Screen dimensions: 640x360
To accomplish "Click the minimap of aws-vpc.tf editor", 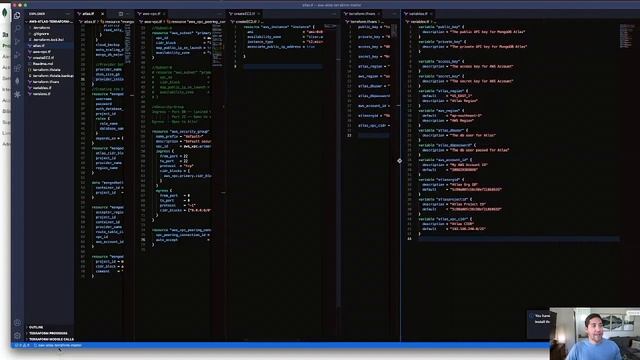I will pos(217,45).
